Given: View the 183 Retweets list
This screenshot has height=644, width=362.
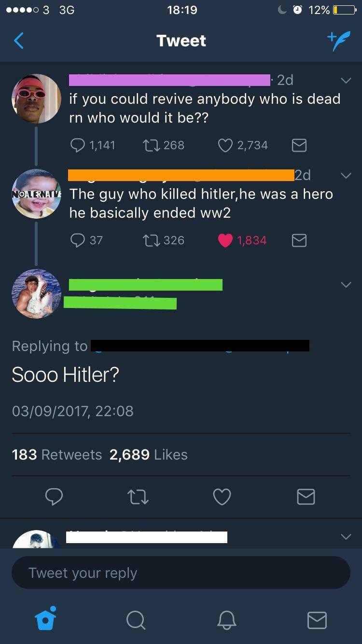Looking at the screenshot, I should tap(57, 454).
